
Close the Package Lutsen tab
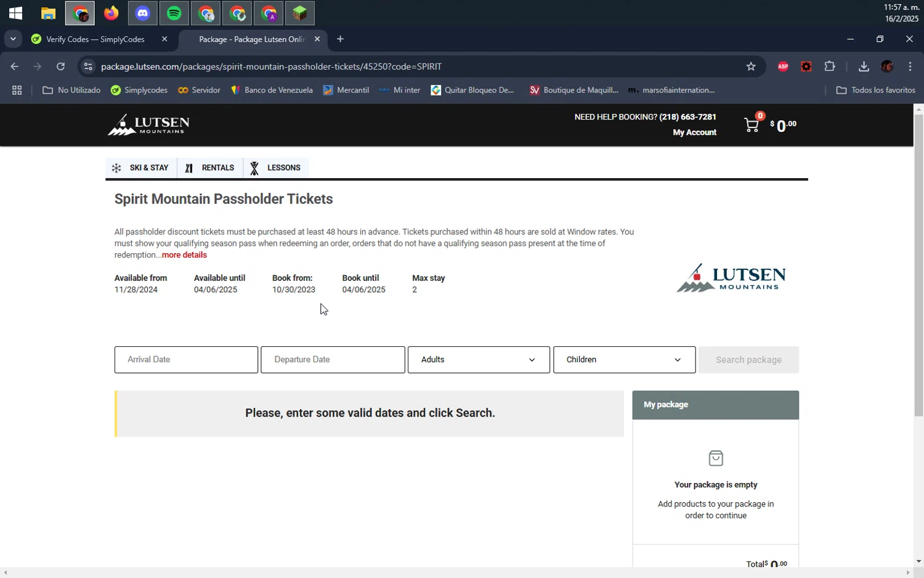(x=317, y=39)
